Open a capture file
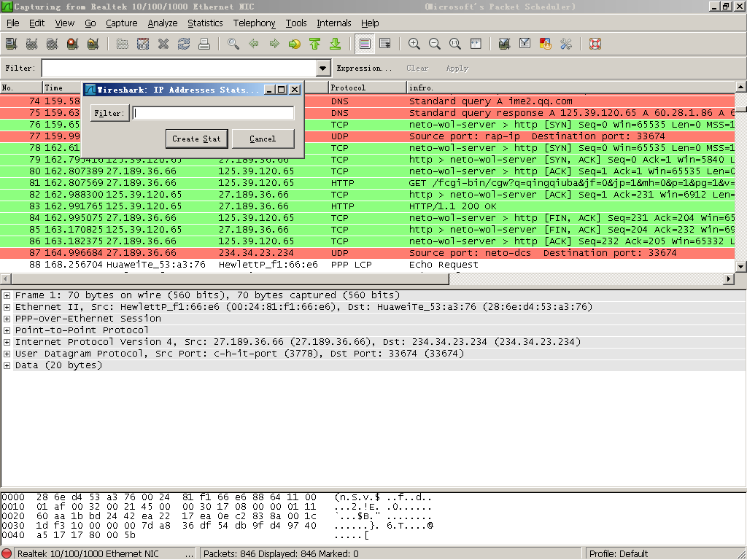Image resolution: width=747 pixels, height=560 pixels. pos(123,44)
